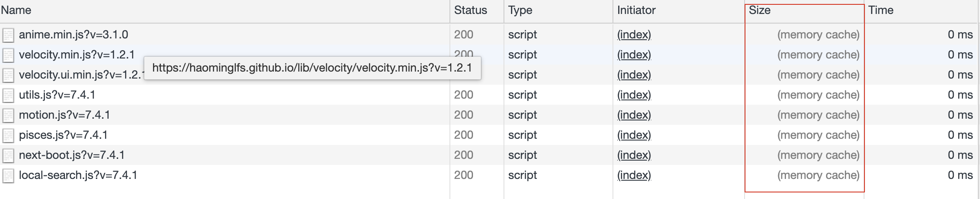Select the pisces.js?v=7.4.1 request row
Image resolution: width=980 pixels, height=199 pixels.
click(x=489, y=135)
